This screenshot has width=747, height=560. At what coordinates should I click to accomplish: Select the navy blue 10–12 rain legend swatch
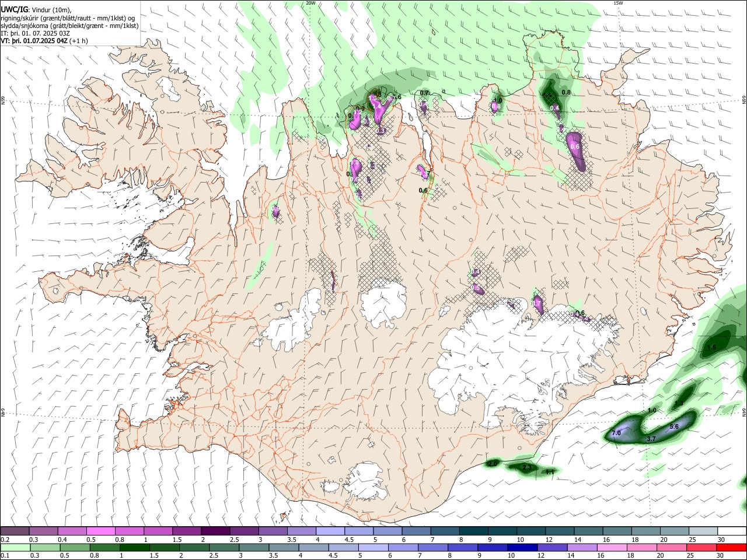tap(522, 547)
